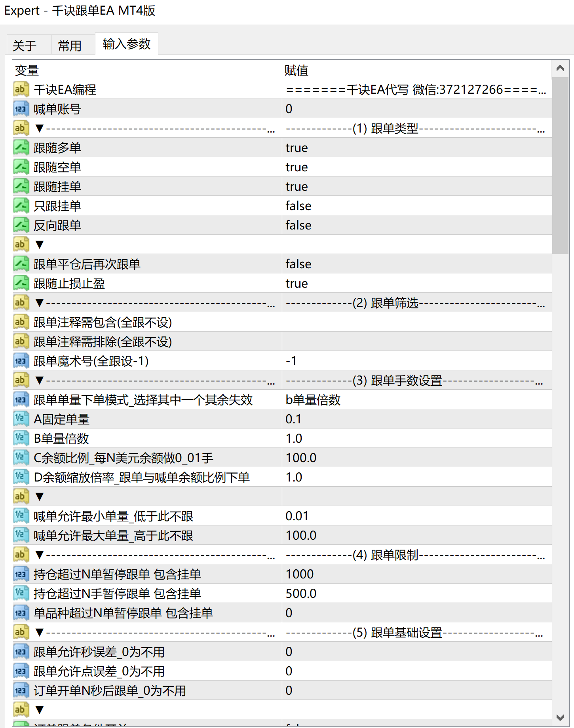Click the double icon beside C余额比例
Screen dimensions: 574x728
click(x=21, y=458)
